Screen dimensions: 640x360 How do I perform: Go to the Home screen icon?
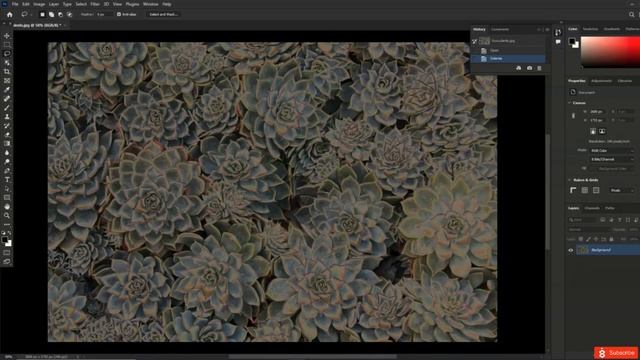[x=9, y=14]
